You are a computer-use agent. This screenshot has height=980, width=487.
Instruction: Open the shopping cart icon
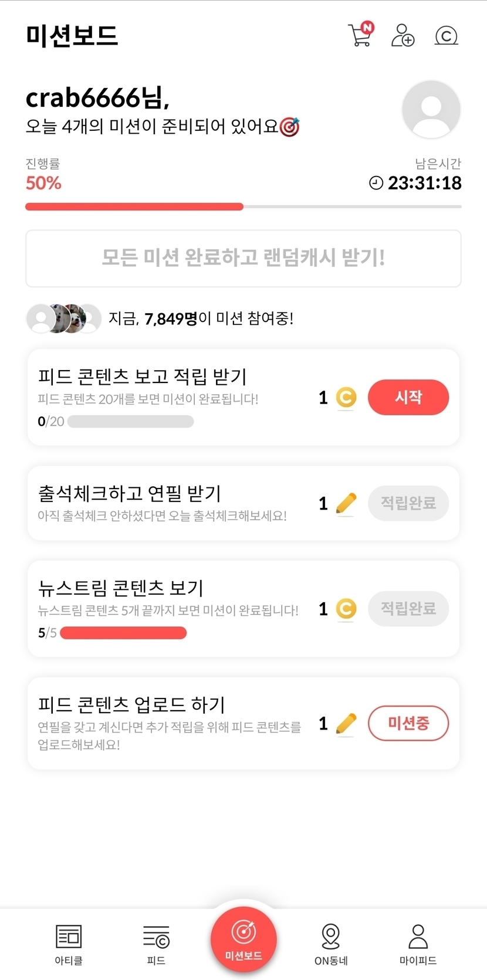coord(360,35)
